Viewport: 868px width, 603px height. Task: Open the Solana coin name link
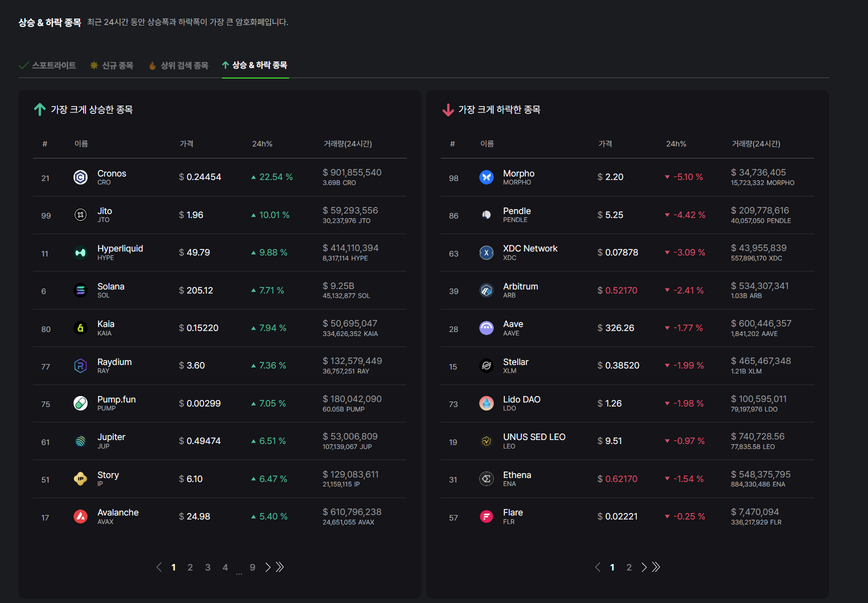[111, 286]
